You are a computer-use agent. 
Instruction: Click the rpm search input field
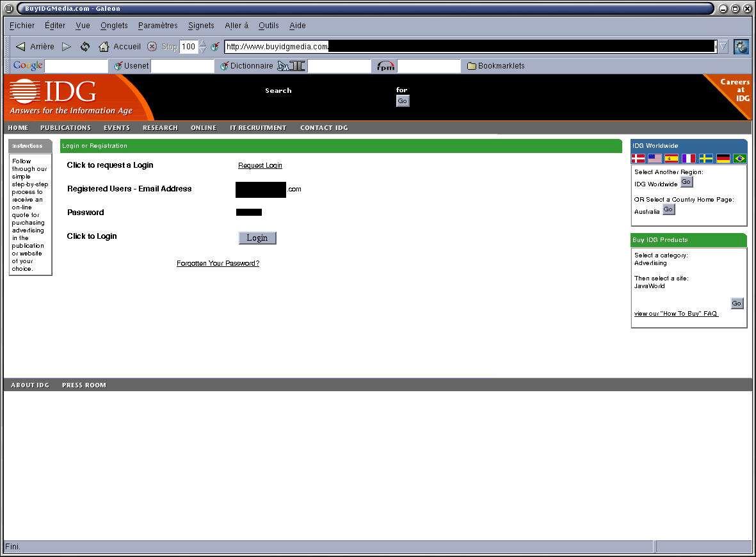[429, 65]
